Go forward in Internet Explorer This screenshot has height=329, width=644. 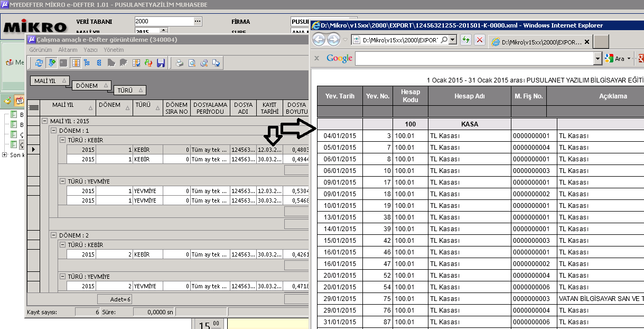[333, 40]
